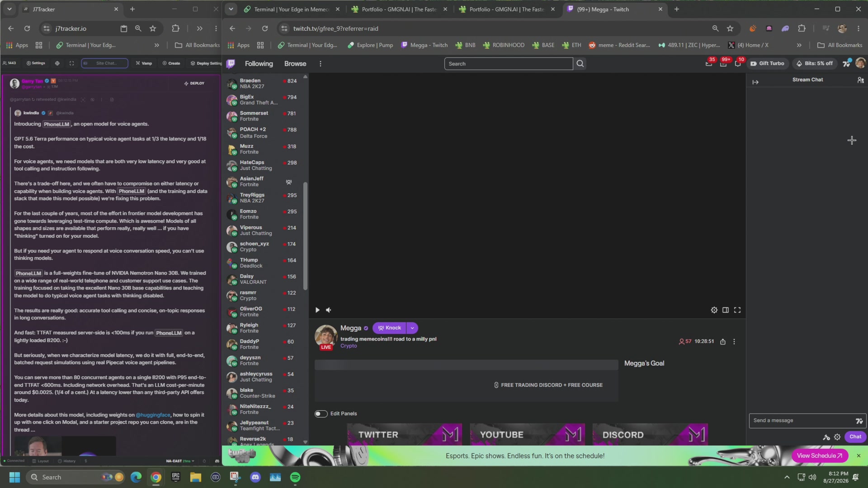Mute the stream volume icon
Image resolution: width=868 pixels, height=488 pixels.
[329, 310]
